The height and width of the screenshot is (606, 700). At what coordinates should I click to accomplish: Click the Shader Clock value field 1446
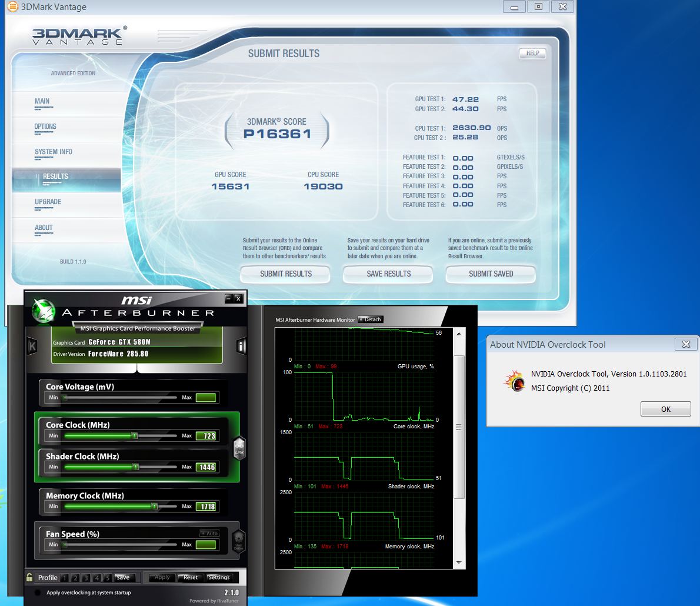206,467
